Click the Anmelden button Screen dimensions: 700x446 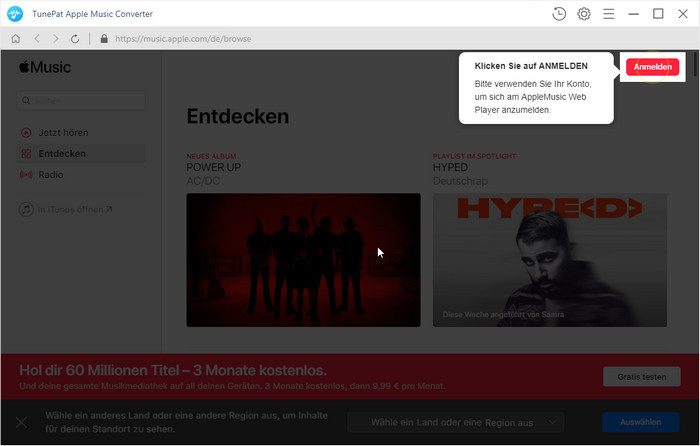click(652, 67)
